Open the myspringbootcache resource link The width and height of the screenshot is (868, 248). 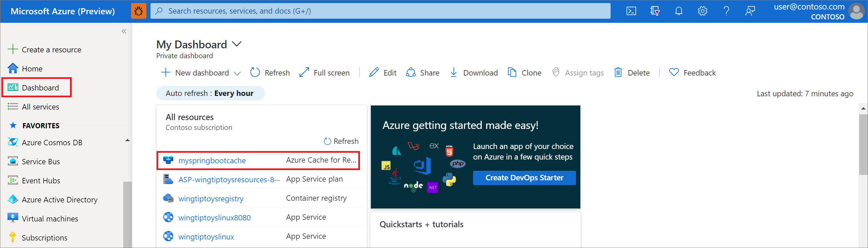212,161
